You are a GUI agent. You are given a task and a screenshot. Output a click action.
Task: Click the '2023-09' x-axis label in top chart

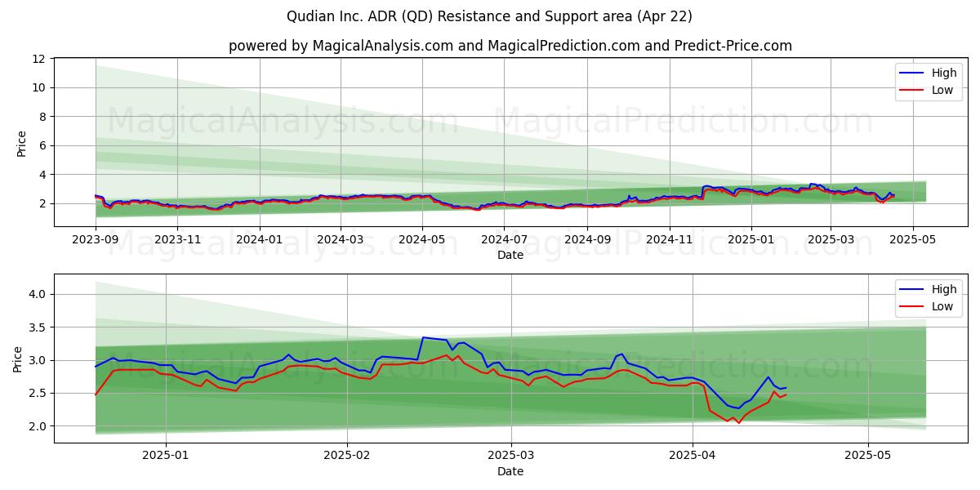click(x=96, y=240)
